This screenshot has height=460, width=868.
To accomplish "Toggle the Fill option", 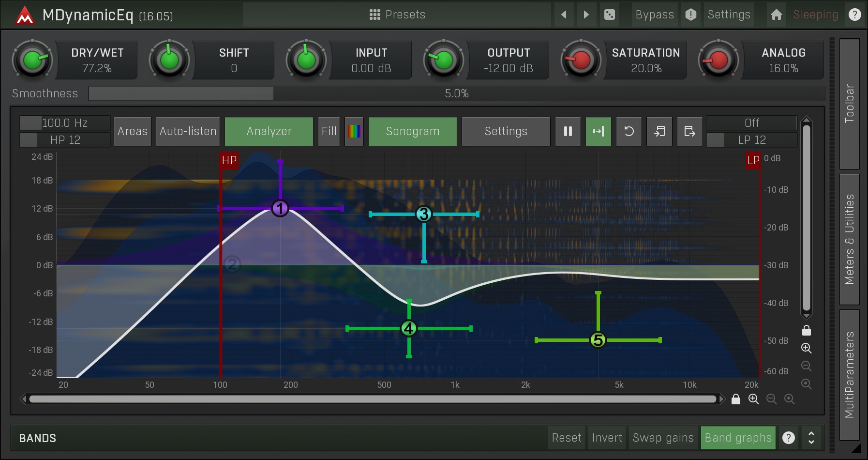I will pyautogui.click(x=329, y=131).
